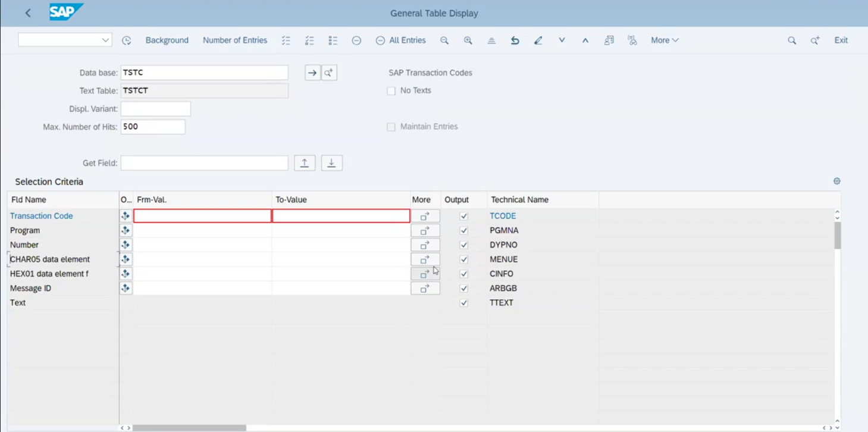Screen dimensions: 868x432
Task: Click the horizontal scrollbar thumb at bottom
Action: (189, 428)
